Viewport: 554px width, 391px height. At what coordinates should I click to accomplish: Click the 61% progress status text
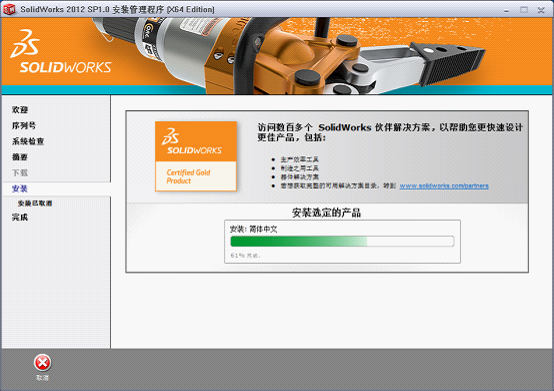[x=245, y=255]
